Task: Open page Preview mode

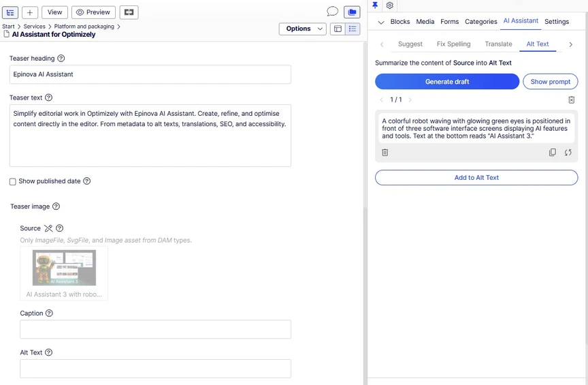Action: [x=93, y=12]
